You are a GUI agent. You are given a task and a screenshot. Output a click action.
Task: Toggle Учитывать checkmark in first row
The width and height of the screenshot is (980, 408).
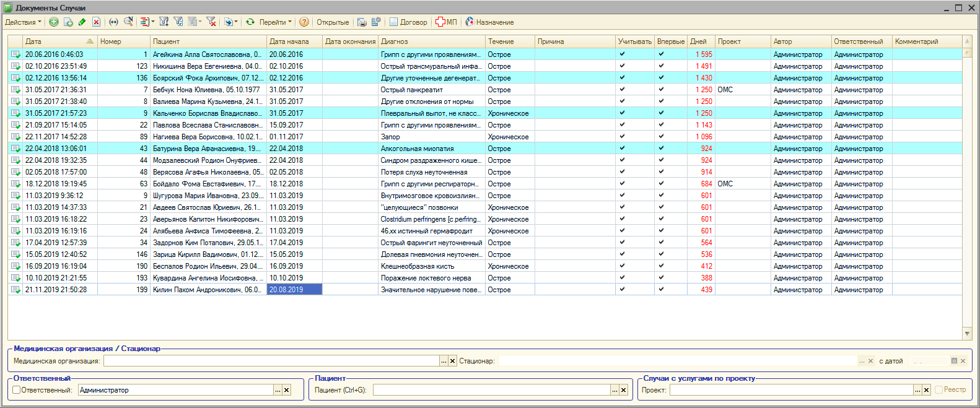(622, 54)
